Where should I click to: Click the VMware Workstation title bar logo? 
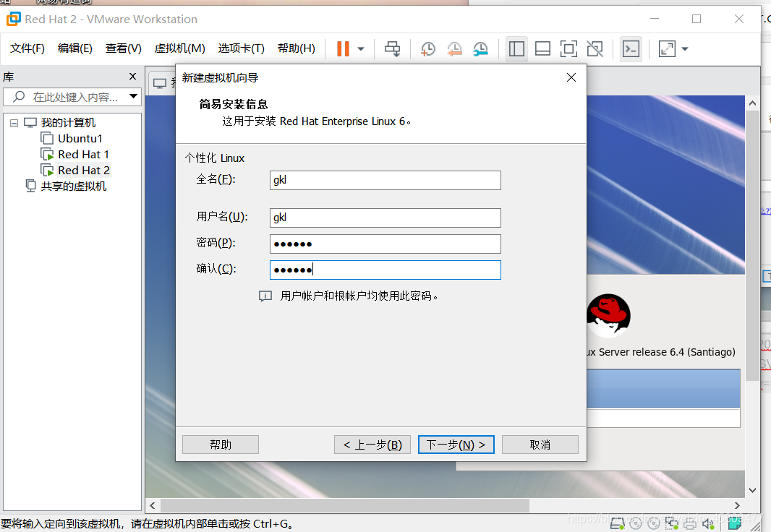coord(13,20)
